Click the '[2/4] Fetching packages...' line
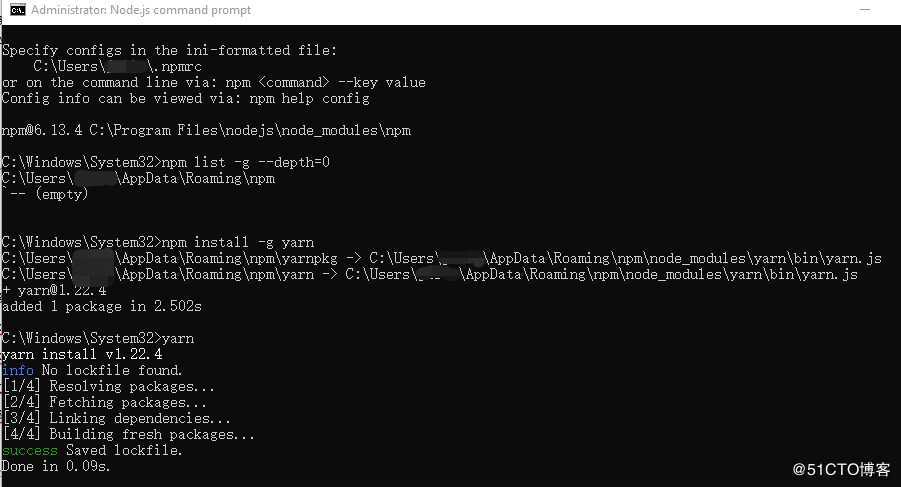 104,403
